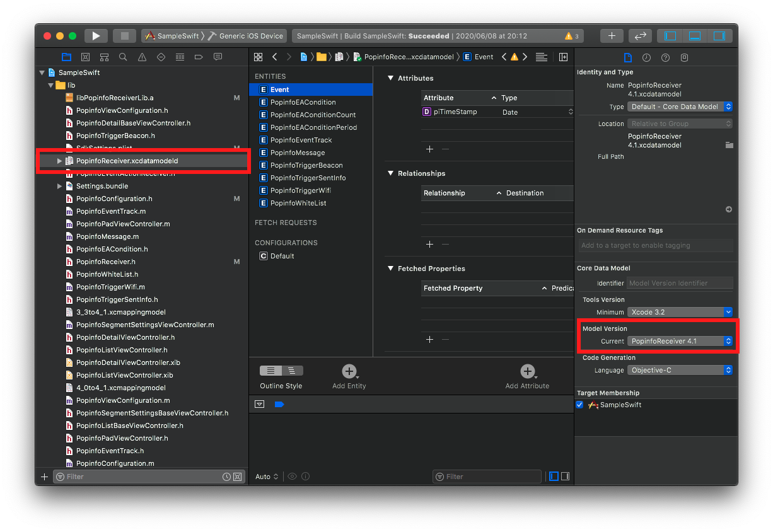The image size is (773, 532).
Task: Click the Stop button in toolbar
Action: 124,36
